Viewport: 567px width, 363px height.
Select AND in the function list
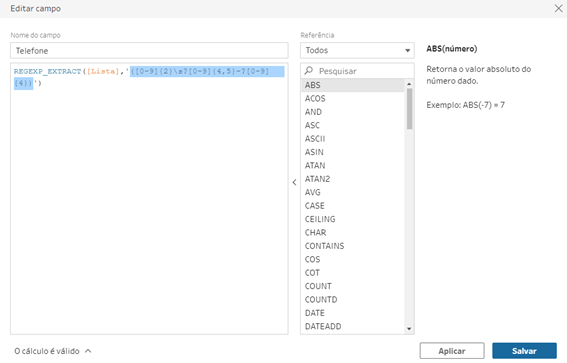pyautogui.click(x=353, y=112)
